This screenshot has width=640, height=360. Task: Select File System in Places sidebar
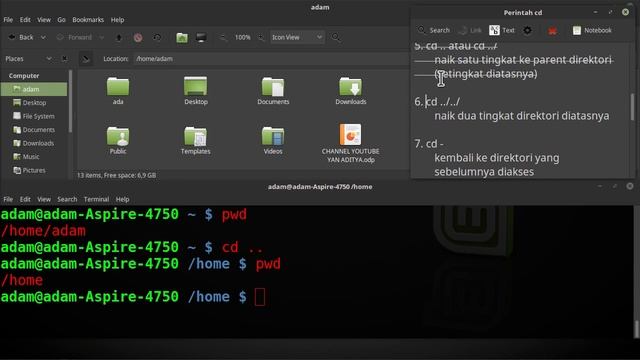point(34,116)
